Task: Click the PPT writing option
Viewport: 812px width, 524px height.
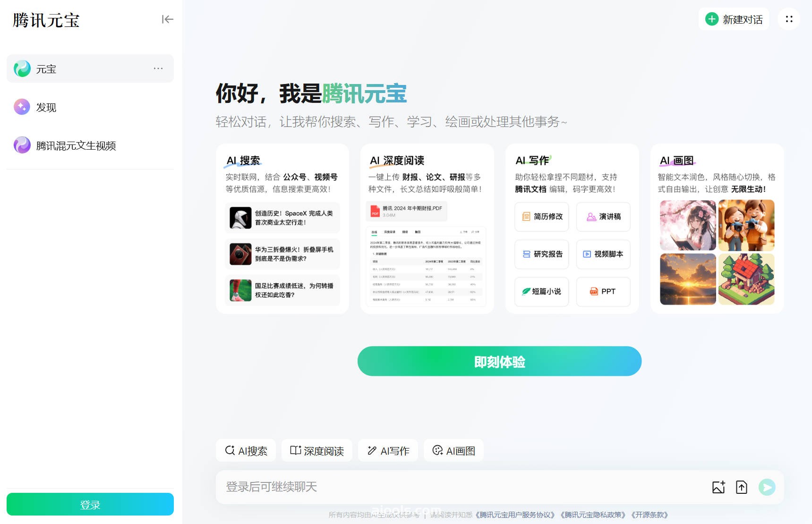Action: 603,291
